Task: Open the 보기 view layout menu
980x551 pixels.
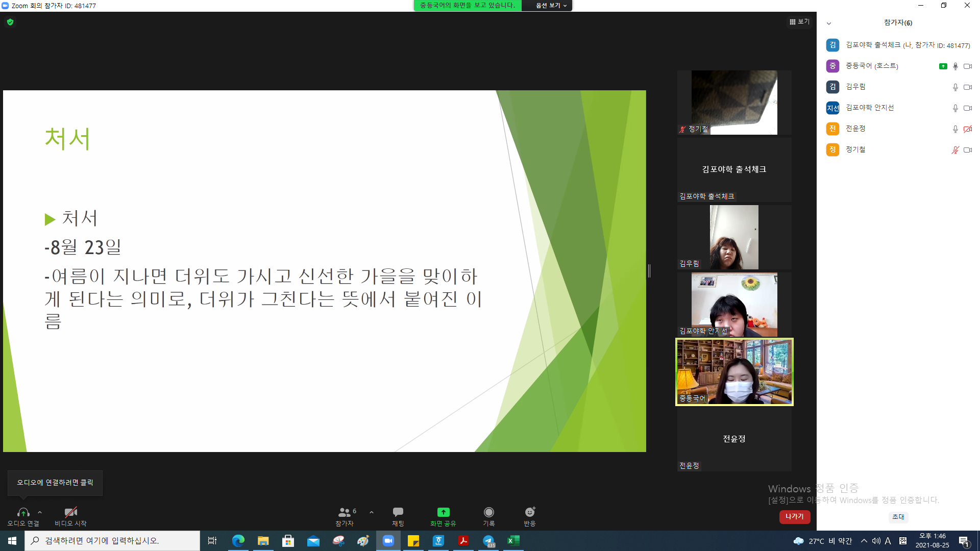Action: point(799,21)
